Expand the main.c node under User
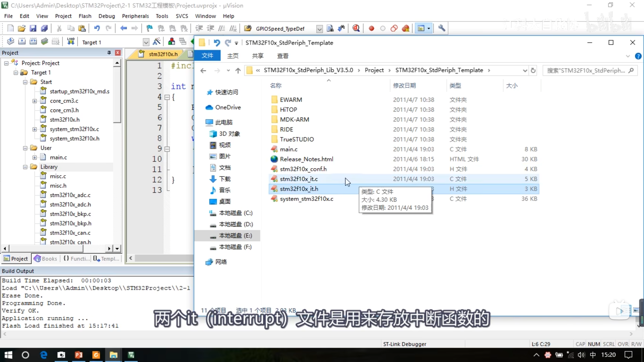Viewport: 644px width, 362px height. (35, 158)
